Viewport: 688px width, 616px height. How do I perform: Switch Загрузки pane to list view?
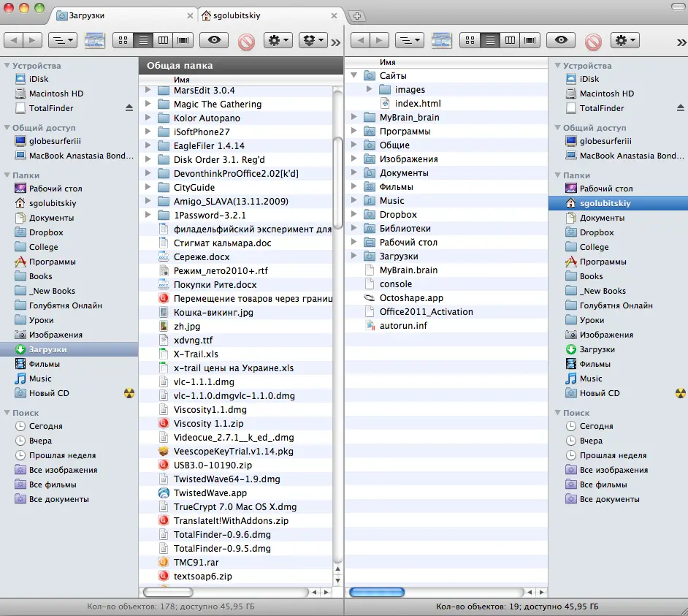[143, 40]
